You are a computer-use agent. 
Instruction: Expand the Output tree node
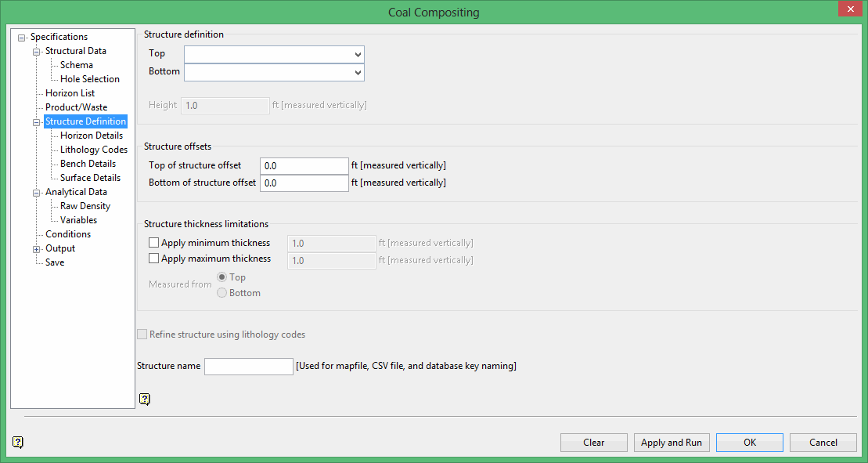36,249
